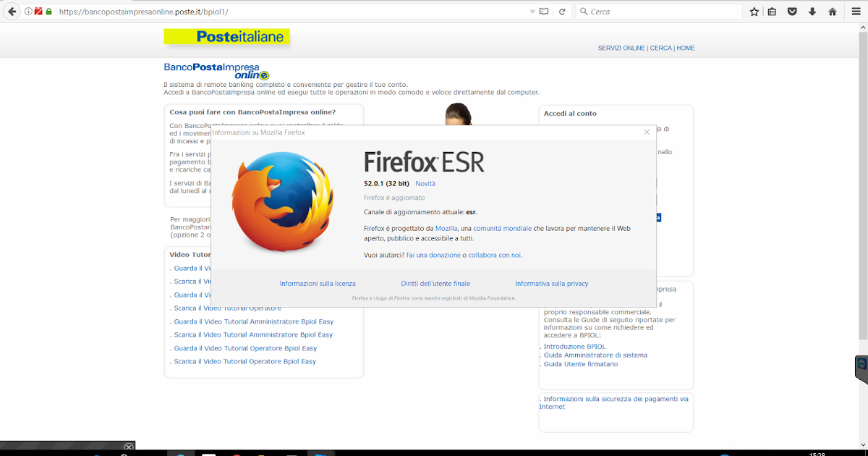868x456 pixels.
Task: Click the 'Firefox è aggiornato' status text
Action: click(x=394, y=198)
